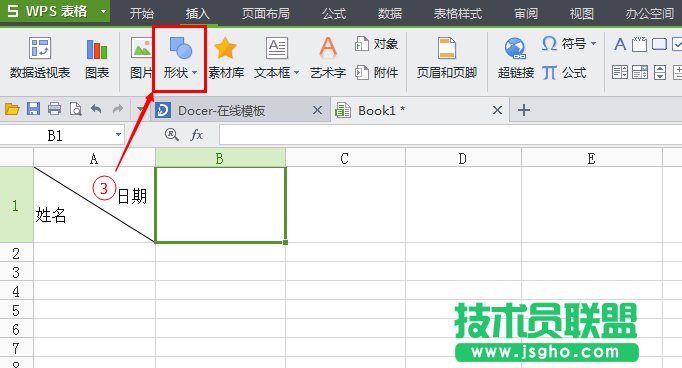The width and height of the screenshot is (682, 368).
Task: Open the 页面布局 ribbon tab
Action: (x=266, y=13)
